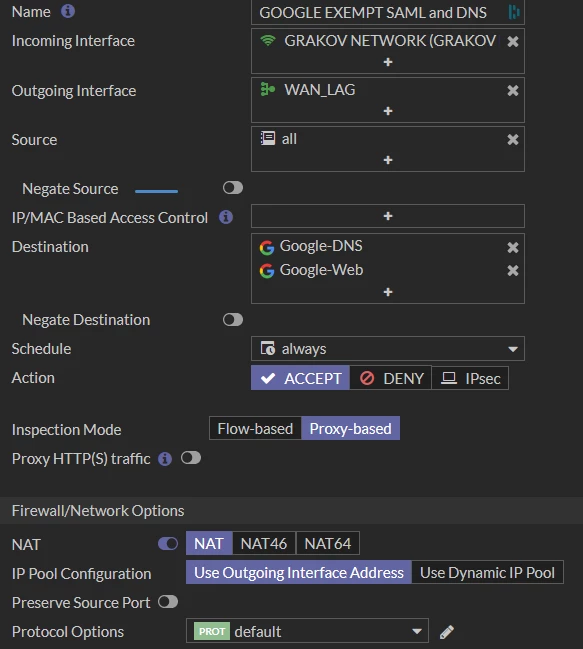Click the Google-Web destination entry text
This screenshot has width=583, height=649.
pyautogui.click(x=321, y=270)
